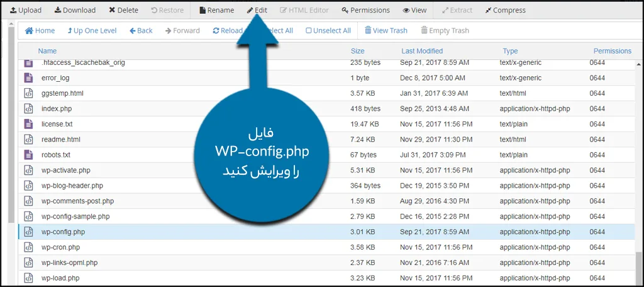Click the Jul 31, 2017 3:09 PM date

(433, 155)
